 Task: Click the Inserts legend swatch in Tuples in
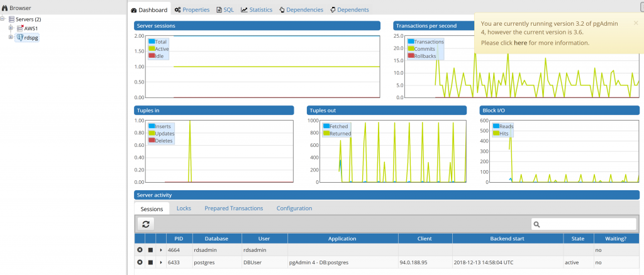click(152, 126)
